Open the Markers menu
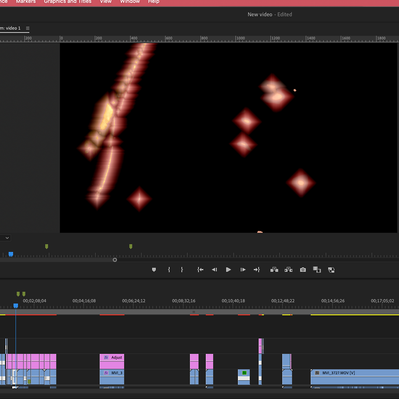Image resolution: width=399 pixels, height=399 pixels. click(26, 2)
